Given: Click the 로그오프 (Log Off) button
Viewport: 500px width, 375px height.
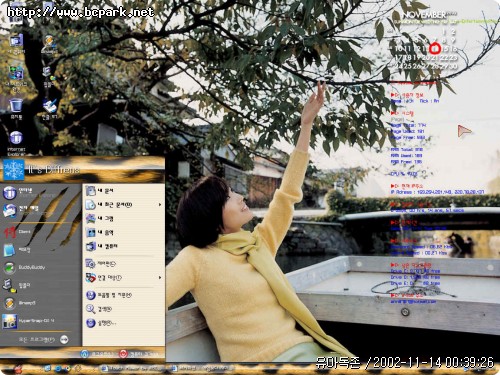Looking at the screenshot, I should tap(98, 354).
